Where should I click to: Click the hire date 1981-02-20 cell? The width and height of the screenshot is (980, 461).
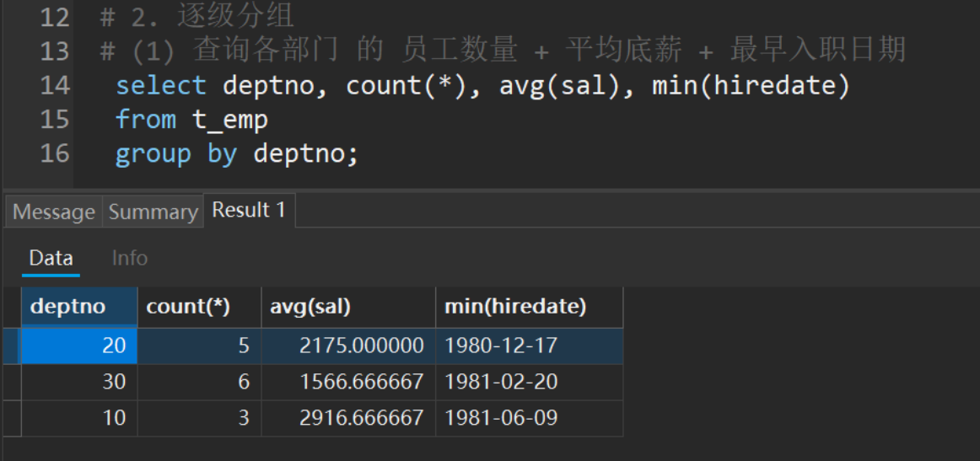[530, 382]
